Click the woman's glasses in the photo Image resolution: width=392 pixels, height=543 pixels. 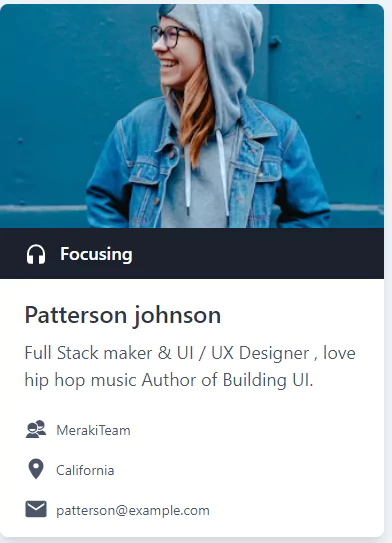169,36
